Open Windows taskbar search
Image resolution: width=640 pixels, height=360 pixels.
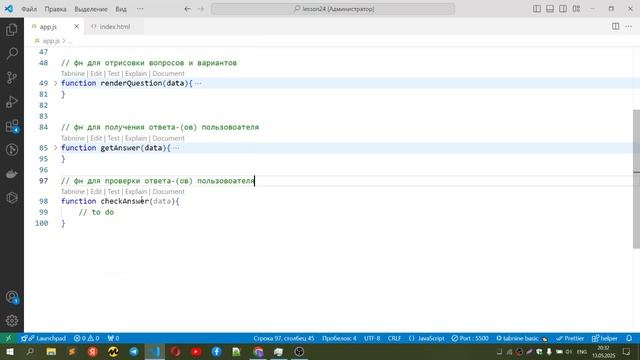30,352
